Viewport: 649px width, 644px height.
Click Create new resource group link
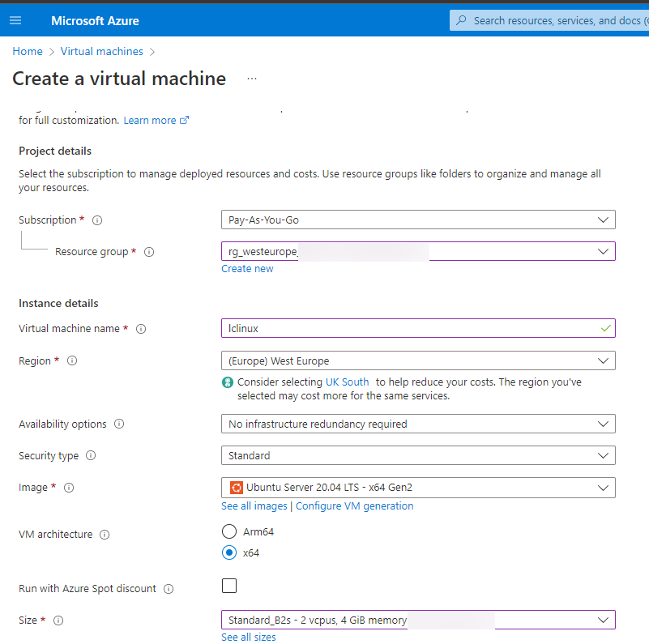click(x=247, y=269)
